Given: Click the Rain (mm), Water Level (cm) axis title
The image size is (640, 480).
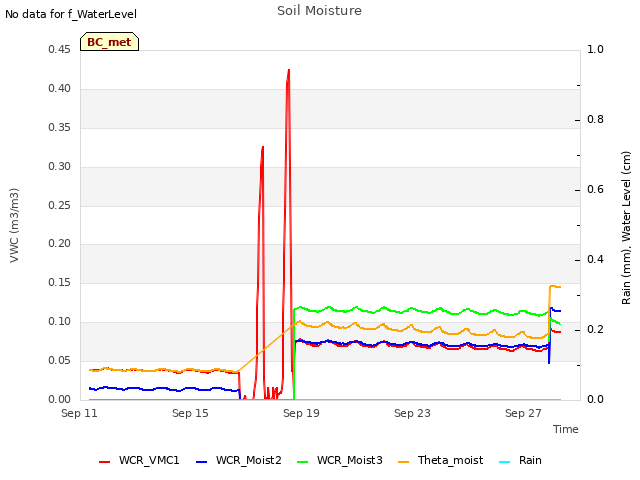Looking at the screenshot, I should tap(626, 228).
